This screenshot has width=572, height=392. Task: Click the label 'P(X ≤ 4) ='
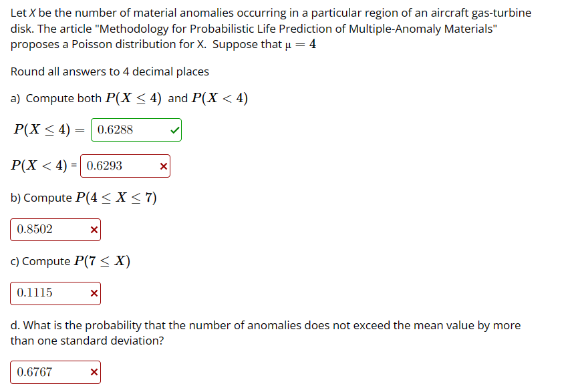pos(47,130)
